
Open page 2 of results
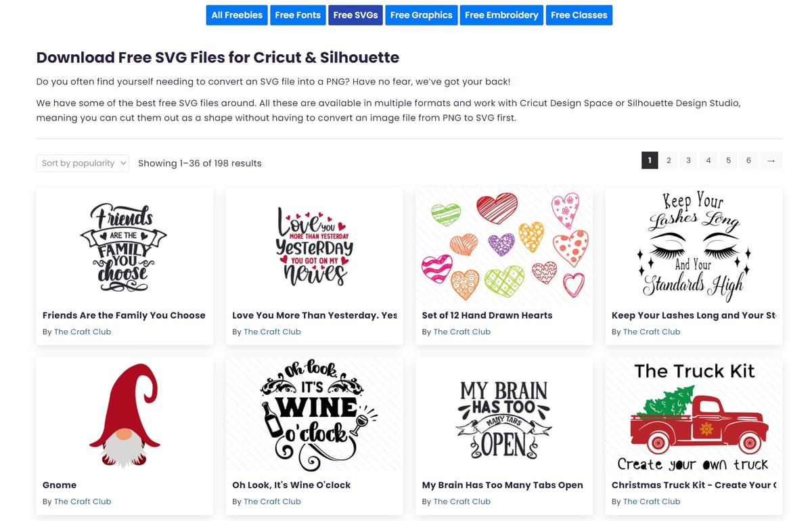(x=669, y=160)
